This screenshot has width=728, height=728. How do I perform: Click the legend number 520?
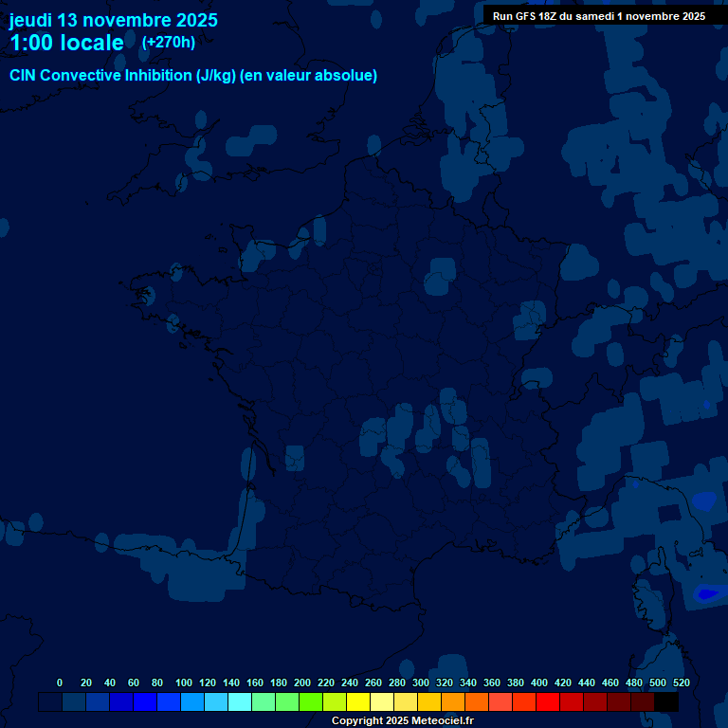[682, 682]
